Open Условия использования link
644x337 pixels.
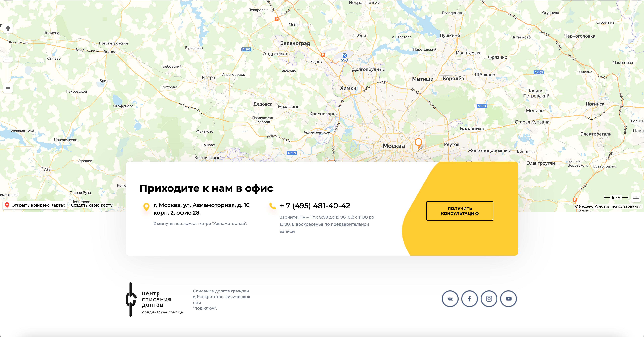(x=618, y=206)
